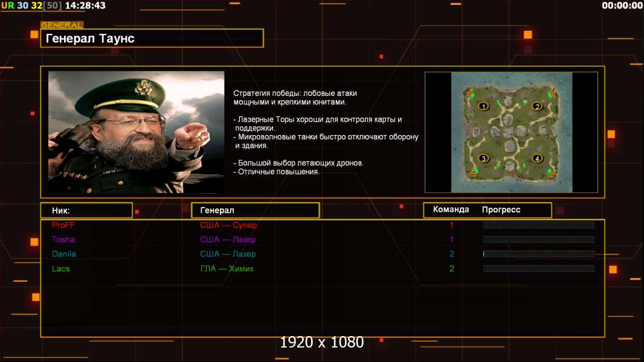Click ProFF's loading progress bar
The width and height of the screenshot is (644, 362).
539,224
